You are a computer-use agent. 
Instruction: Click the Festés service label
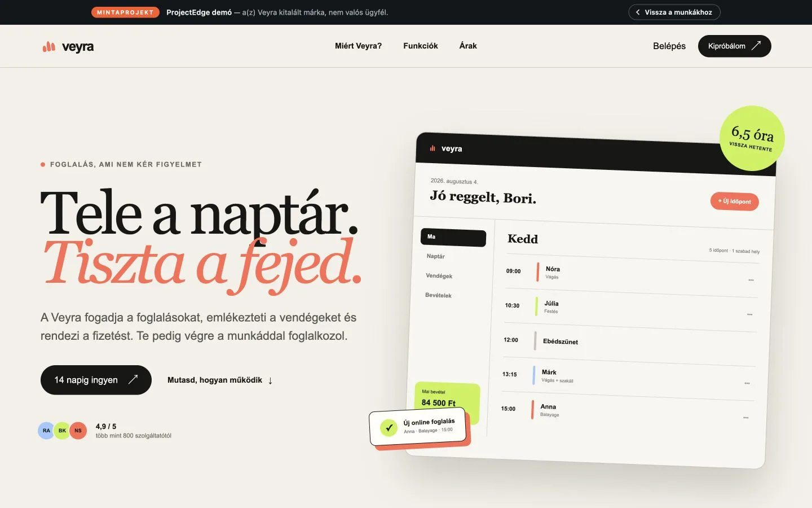pos(551,312)
